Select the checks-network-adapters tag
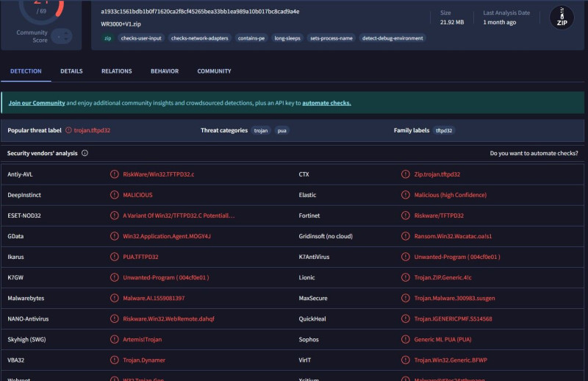The image size is (588, 381). (199, 38)
